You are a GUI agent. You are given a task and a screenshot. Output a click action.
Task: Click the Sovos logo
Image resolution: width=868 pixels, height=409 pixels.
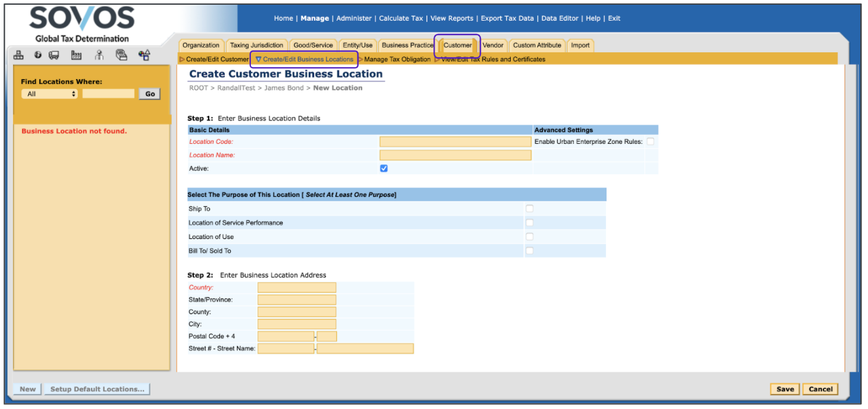pos(81,19)
